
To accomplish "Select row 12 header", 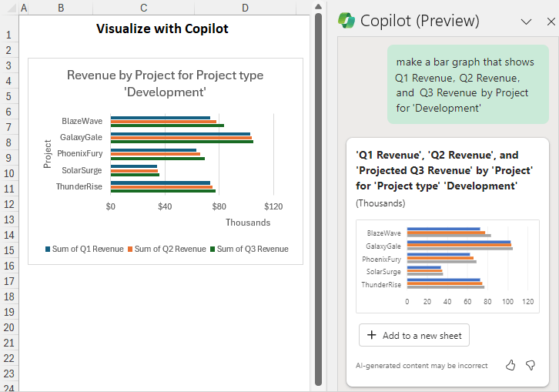I will point(9,204).
